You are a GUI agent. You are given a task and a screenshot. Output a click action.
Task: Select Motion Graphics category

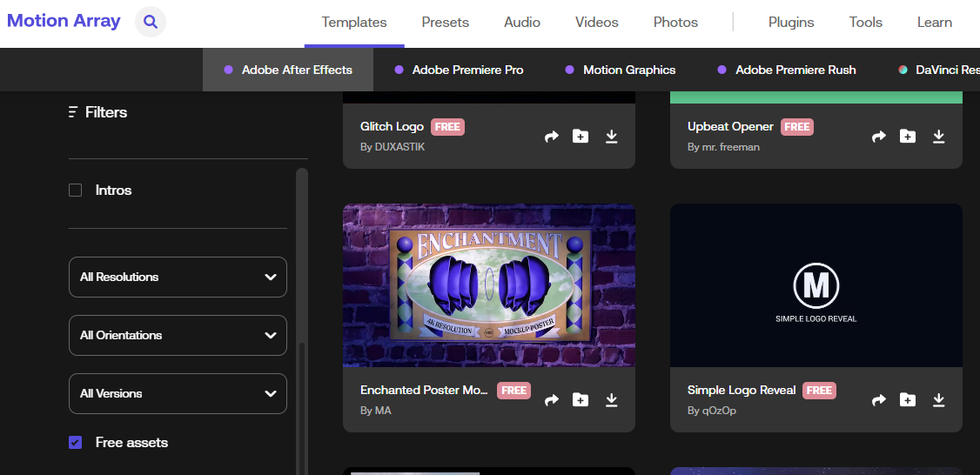(x=620, y=70)
